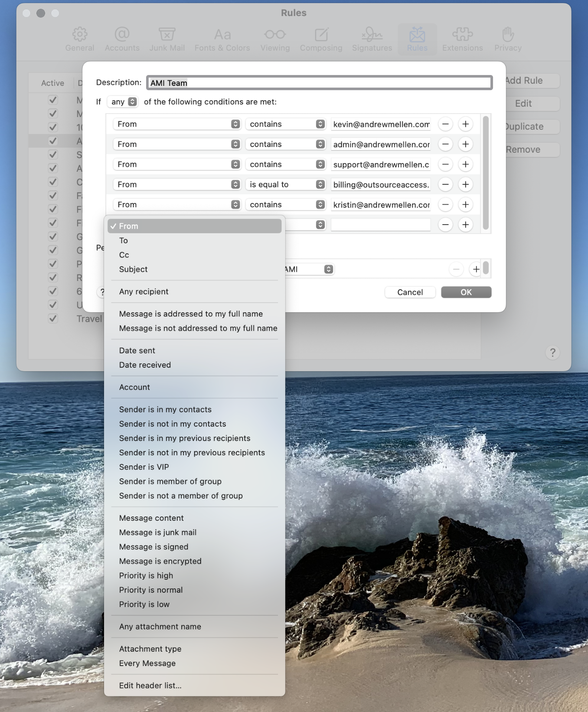This screenshot has height=712, width=588.
Task: Click the actions list scrollbar
Action: 486,268
